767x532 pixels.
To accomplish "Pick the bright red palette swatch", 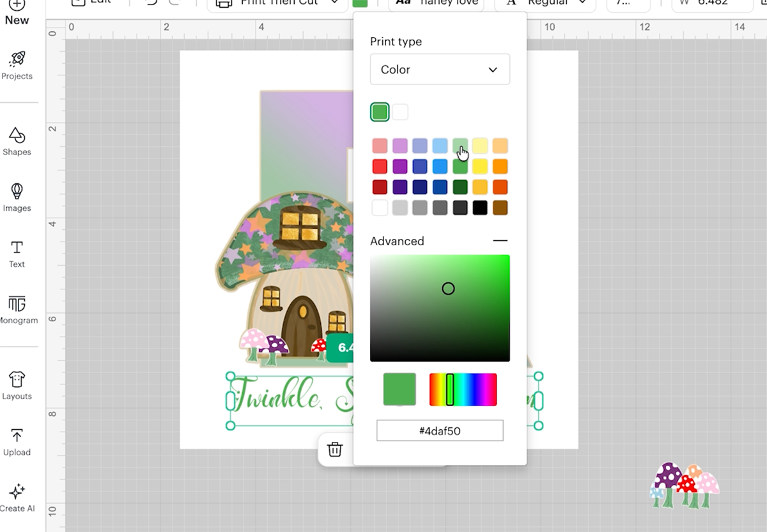I will point(380,167).
